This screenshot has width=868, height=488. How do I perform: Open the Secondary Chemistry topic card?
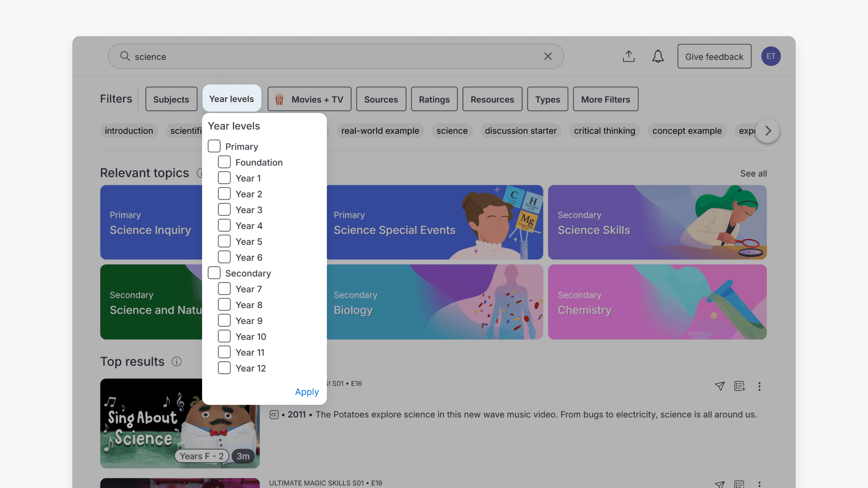[657, 302]
